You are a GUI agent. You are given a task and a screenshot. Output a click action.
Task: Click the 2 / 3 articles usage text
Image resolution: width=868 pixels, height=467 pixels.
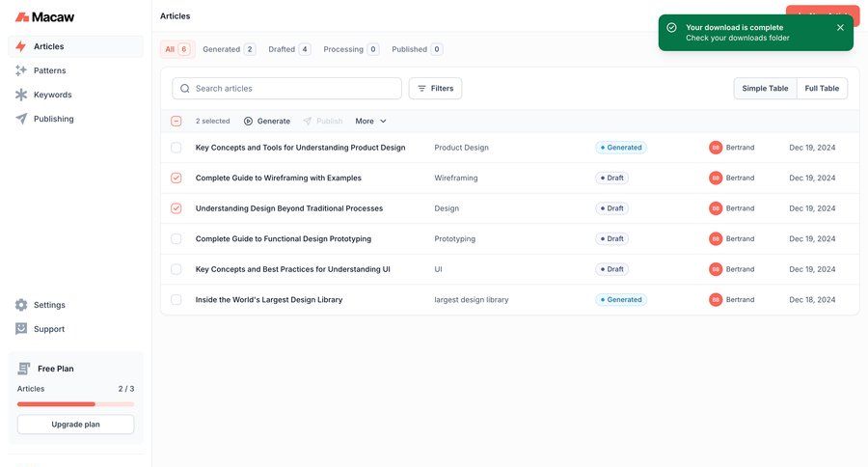pos(126,389)
